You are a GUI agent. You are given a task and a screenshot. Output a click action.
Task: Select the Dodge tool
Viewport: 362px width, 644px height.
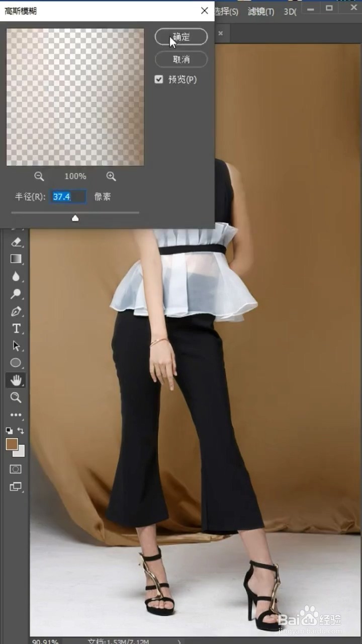pyautogui.click(x=16, y=294)
